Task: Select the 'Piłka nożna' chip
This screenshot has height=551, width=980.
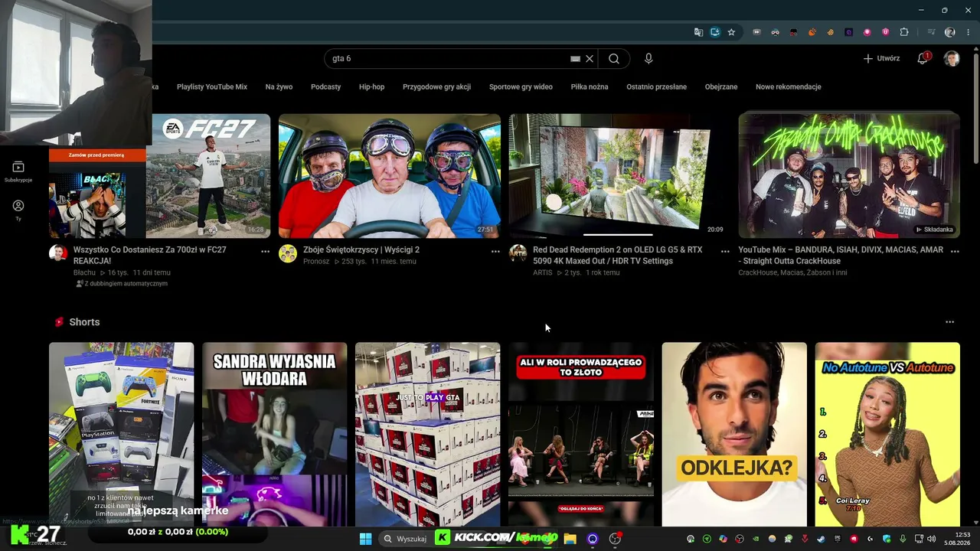Action: tap(590, 86)
